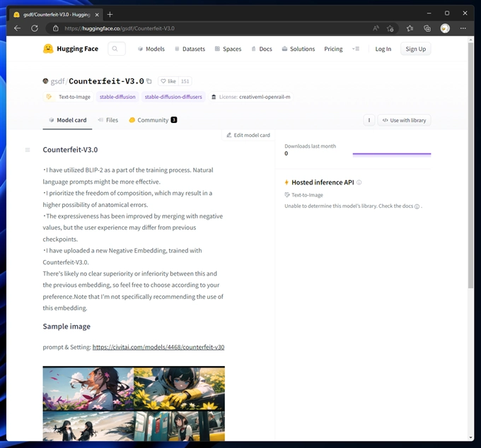This screenshot has height=448, width=481.
Task: Switch to the Files tab
Action: 108,120
